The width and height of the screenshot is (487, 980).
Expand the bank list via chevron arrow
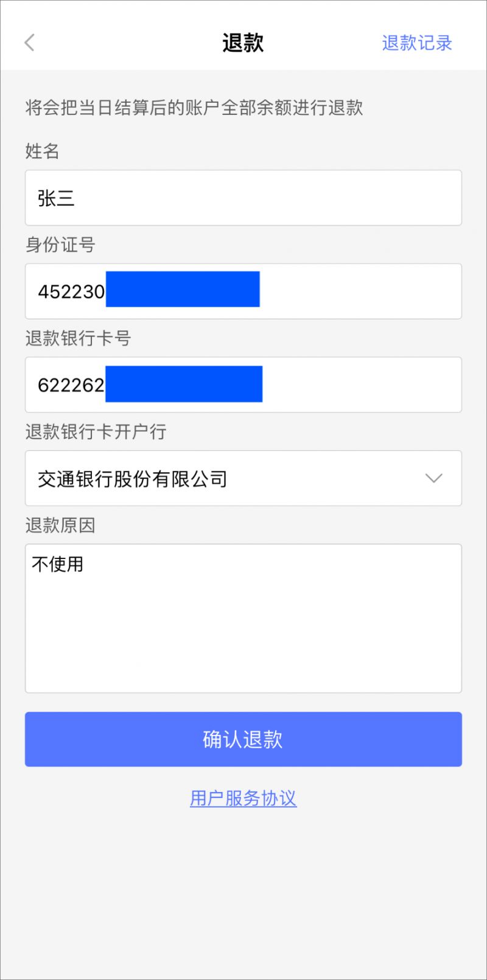[x=433, y=478]
